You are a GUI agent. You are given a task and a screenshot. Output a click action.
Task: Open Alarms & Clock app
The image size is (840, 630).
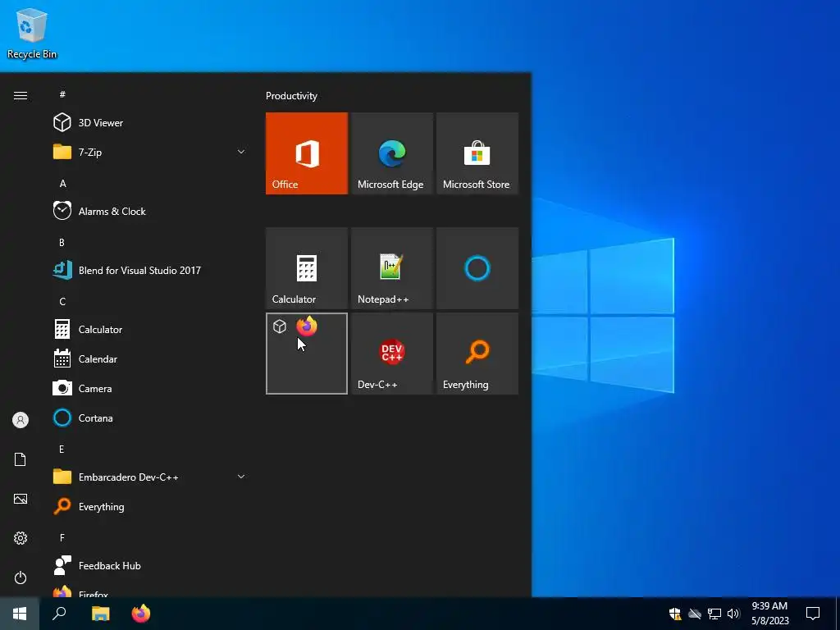(150, 211)
